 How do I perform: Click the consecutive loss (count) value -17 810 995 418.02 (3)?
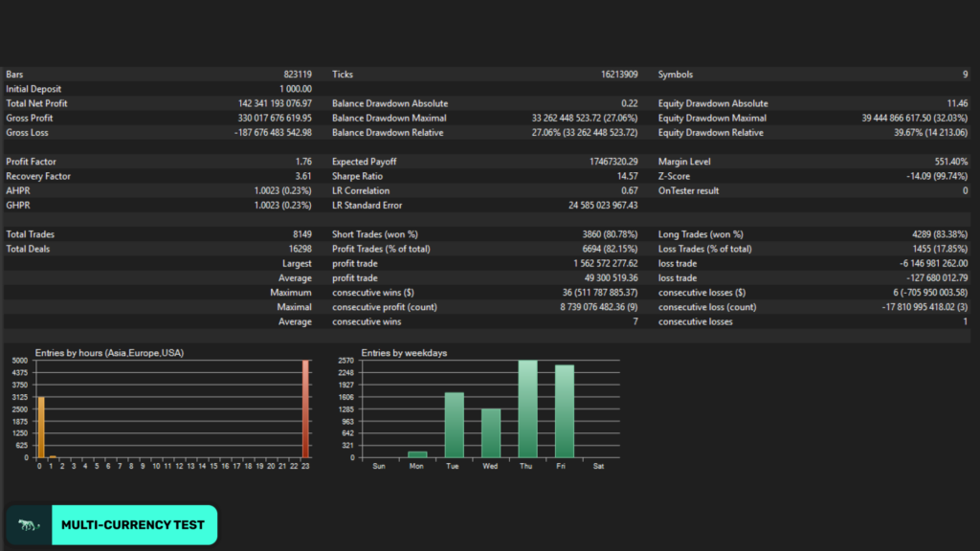tap(924, 307)
